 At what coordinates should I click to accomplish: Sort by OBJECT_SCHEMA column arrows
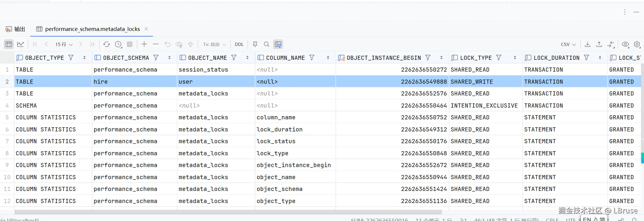pos(169,58)
